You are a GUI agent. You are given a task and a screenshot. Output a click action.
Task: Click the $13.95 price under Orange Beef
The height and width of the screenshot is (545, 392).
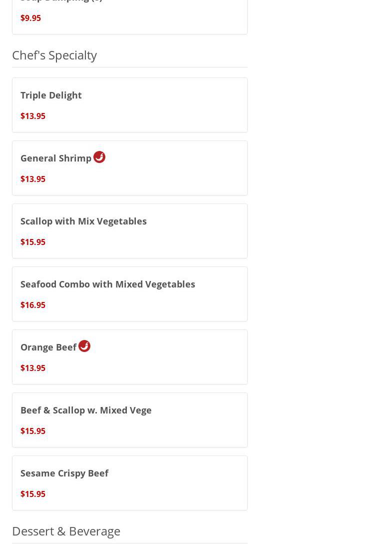pos(33,368)
